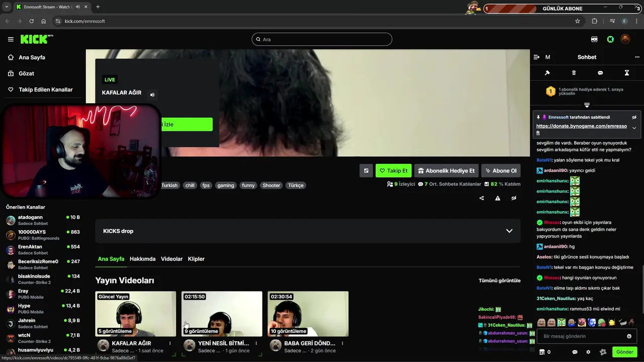Click the green K icon in header
This screenshot has width=644, height=362.
click(x=610, y=39)
